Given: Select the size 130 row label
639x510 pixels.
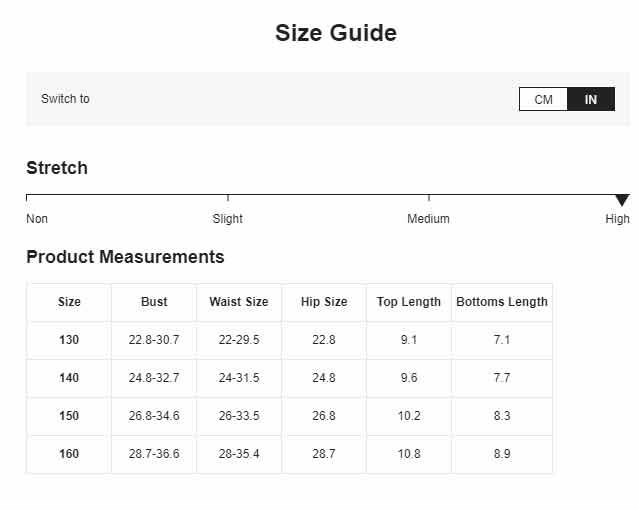Looking at the screenshot, I should [69, 340].
